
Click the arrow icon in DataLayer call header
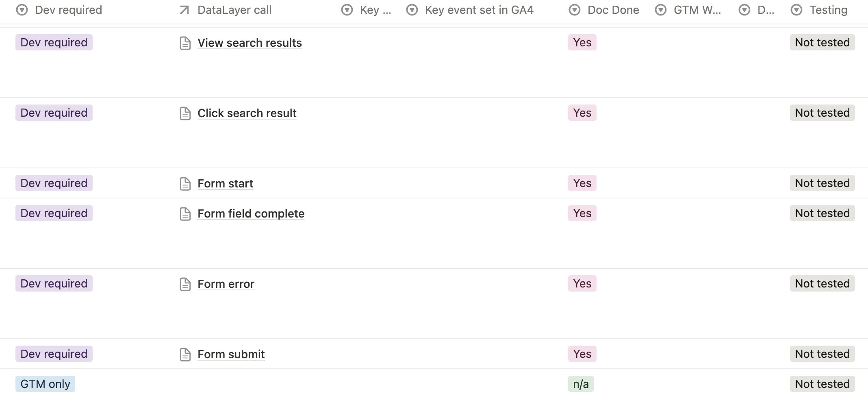click(184, 10)
